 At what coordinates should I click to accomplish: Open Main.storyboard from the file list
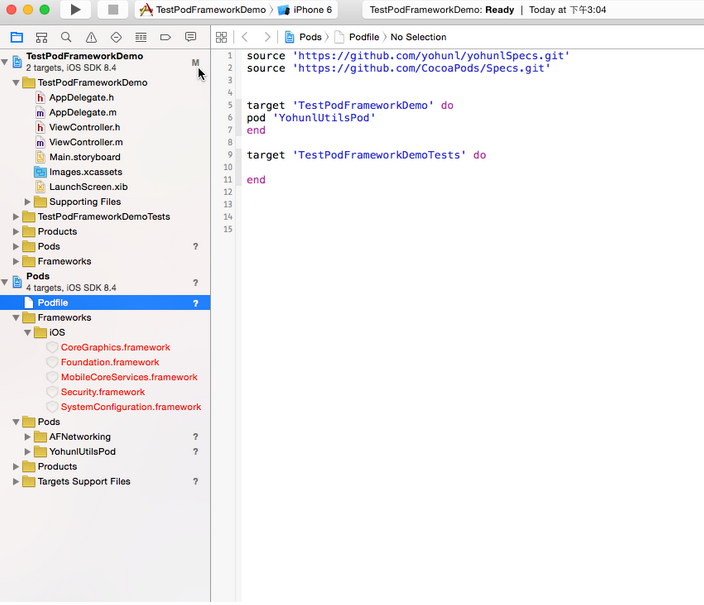(x=84, y=157)
